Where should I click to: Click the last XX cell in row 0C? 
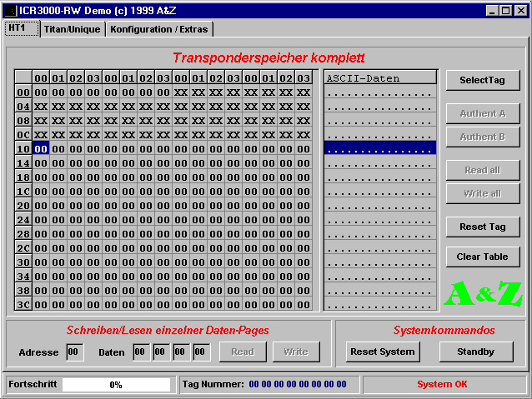[304, 135]
